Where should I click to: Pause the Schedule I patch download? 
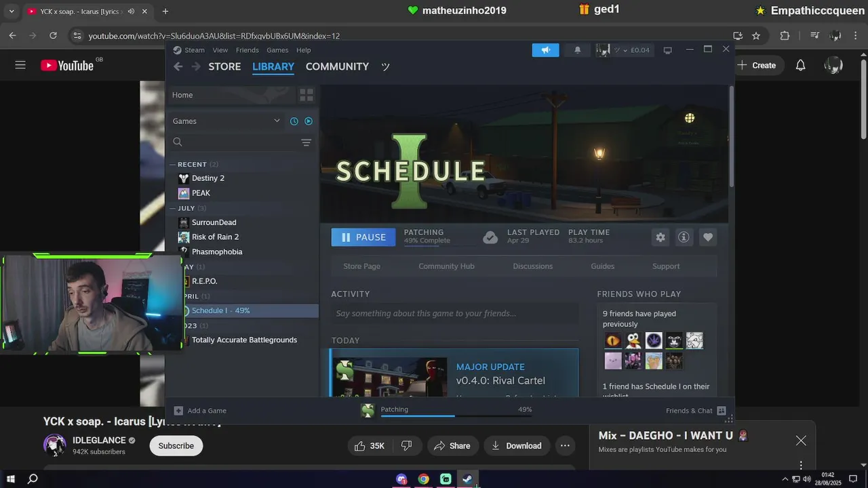tap(363, 237)
